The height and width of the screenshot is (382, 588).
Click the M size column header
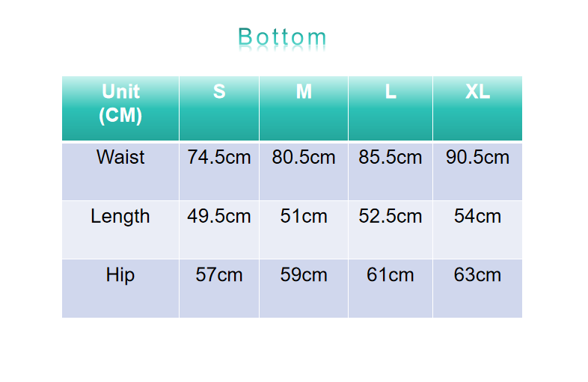[x=304, y=92]
